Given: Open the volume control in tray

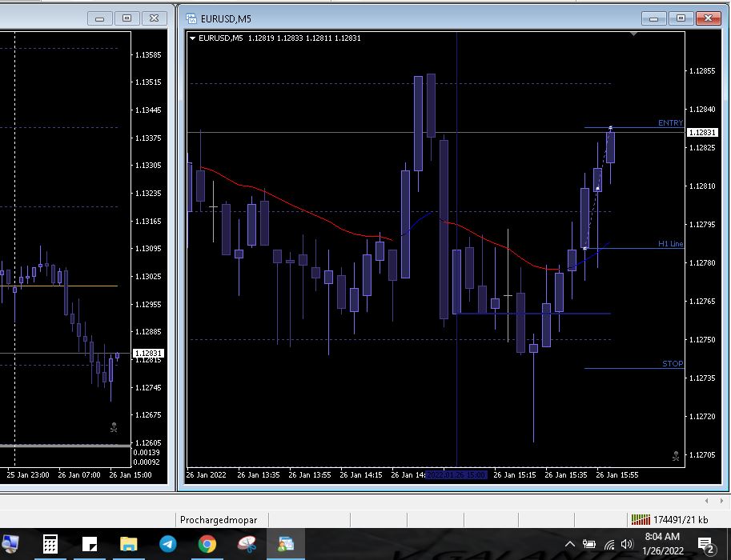Looking at the screenshot, I should click(627, 545).
